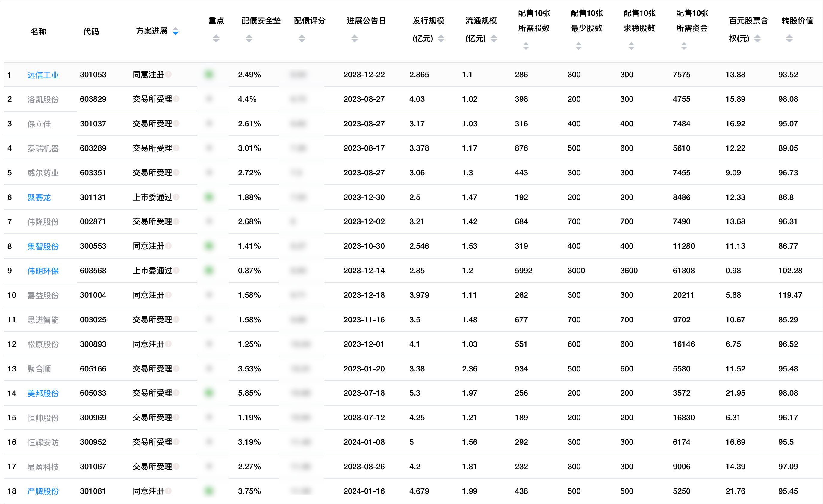Sort by 配售10张所需资金 column arrows
Image resolution: width=823 pixels, height=504 pixels.
pyautogui.click(x=684, y=46)
